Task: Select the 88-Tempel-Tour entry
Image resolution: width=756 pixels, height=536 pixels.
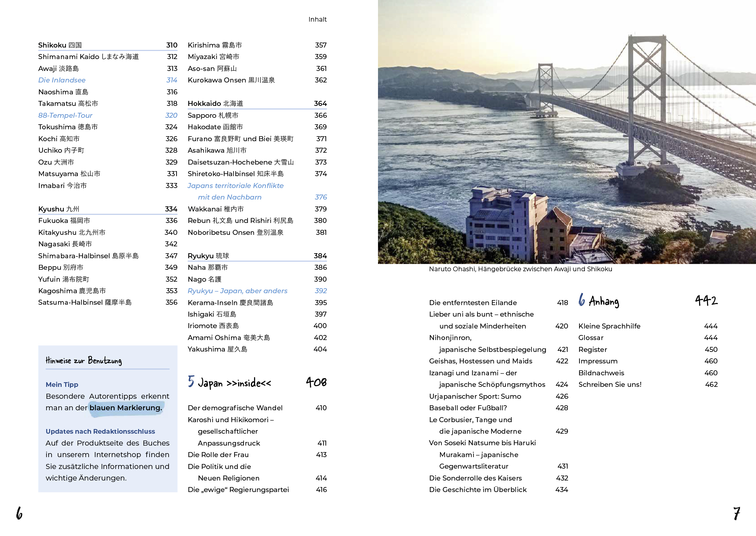Action: 65,115
